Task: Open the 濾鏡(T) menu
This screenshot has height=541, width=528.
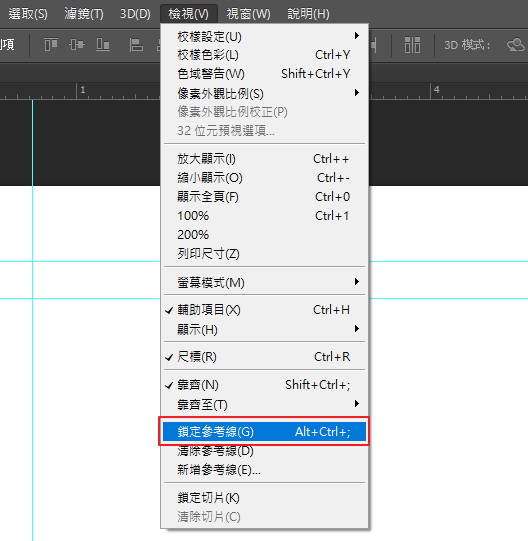Action: (84, 14)
